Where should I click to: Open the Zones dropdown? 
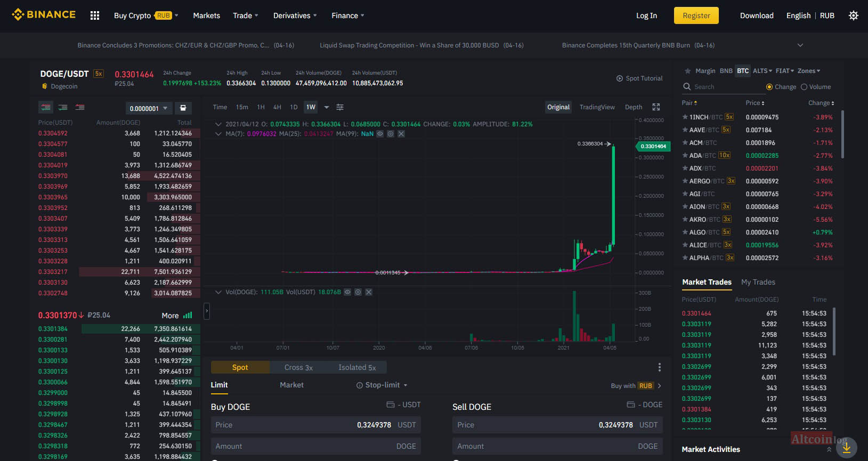809,71
